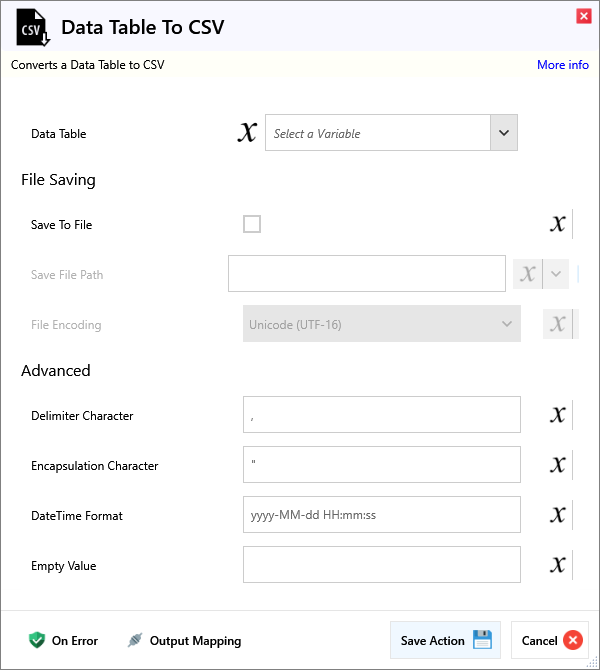
Task: Click the variable icon beside Data Table
Action: 247,133
